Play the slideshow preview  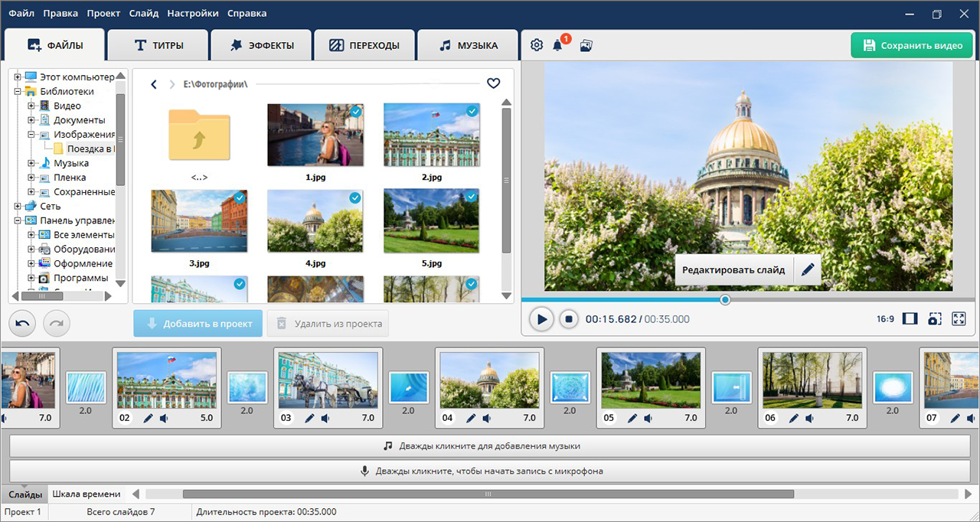pos(541,319)
